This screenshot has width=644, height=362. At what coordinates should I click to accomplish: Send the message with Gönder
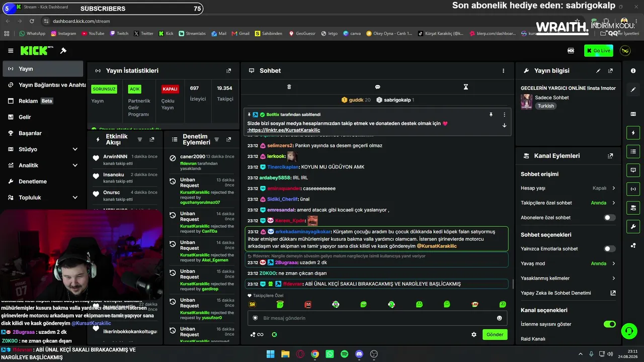tap(495, 334)
